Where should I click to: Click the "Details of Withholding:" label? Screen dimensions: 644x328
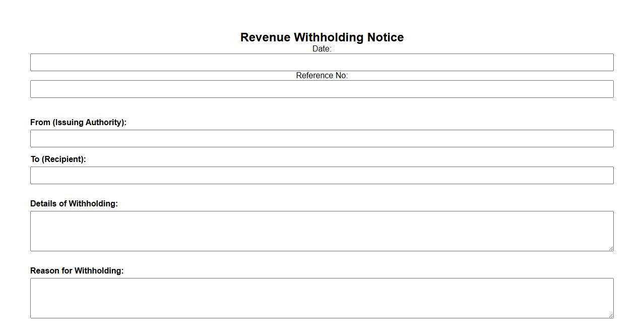(x=74, y=204)
